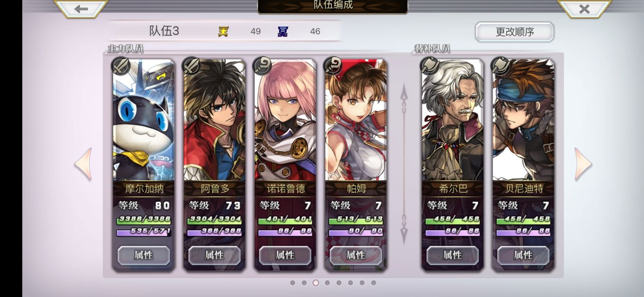Click axe icon on 贝尼迪特 card

pyautogui.click(x=501, y=65)
